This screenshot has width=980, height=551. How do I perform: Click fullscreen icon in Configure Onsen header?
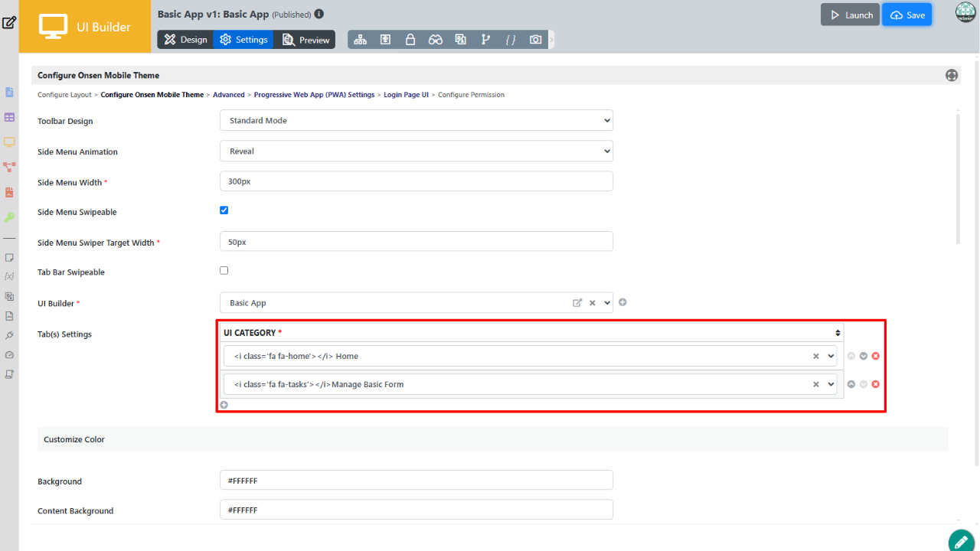click(x=952, y=75)
